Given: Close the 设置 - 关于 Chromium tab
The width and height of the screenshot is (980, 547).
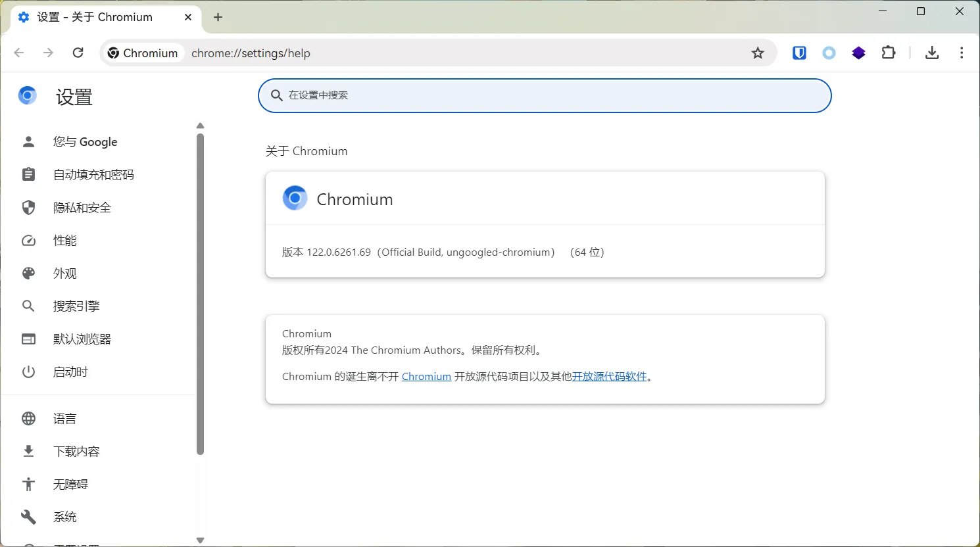Looking at the screenshot, I should [188, 17].
